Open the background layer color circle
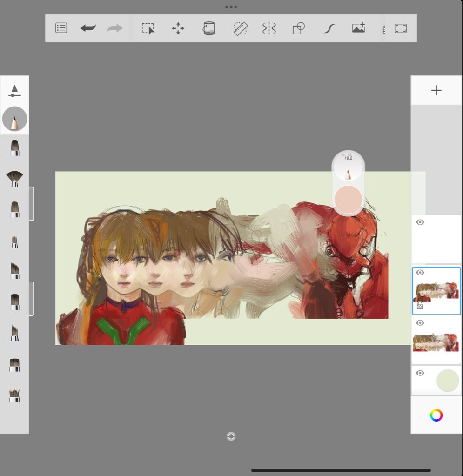 click(x=448, y=381)
